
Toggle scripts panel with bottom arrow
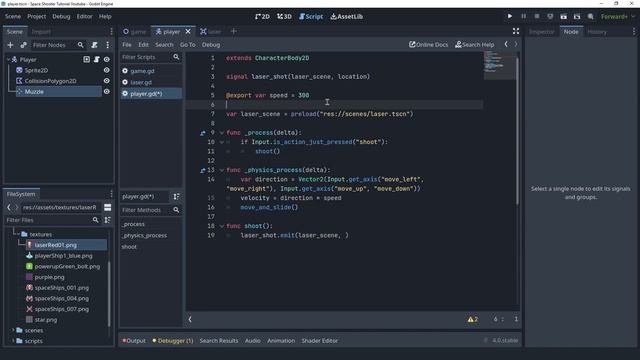point(190,319)
